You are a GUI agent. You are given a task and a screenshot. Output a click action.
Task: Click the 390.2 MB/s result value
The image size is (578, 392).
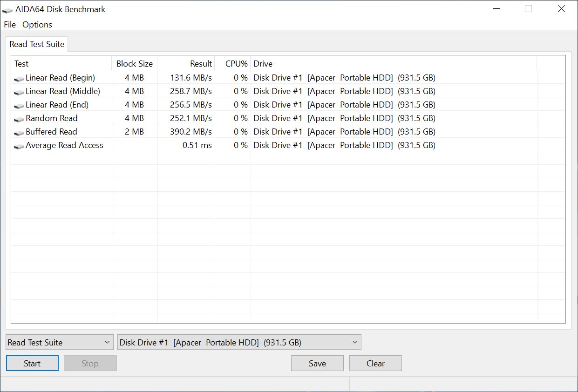191,132
